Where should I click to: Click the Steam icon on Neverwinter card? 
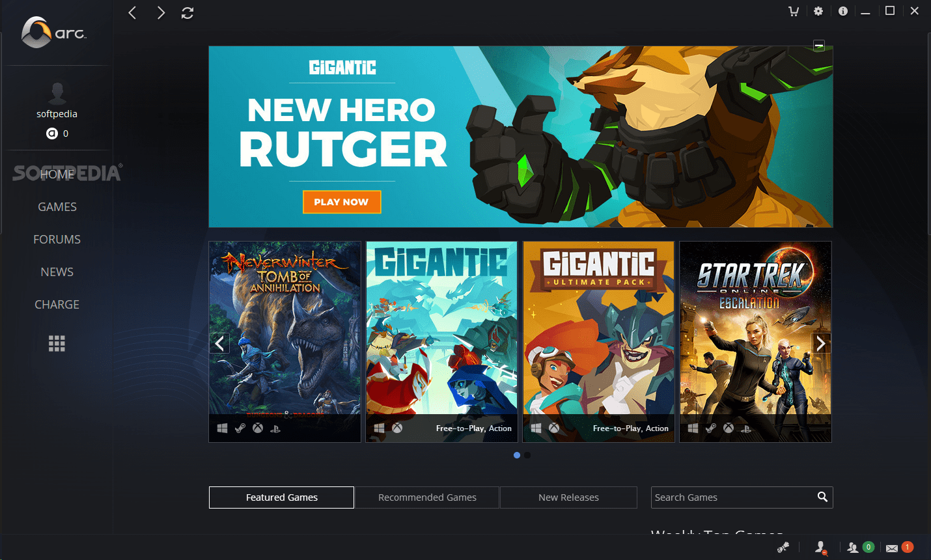[240, 428]
